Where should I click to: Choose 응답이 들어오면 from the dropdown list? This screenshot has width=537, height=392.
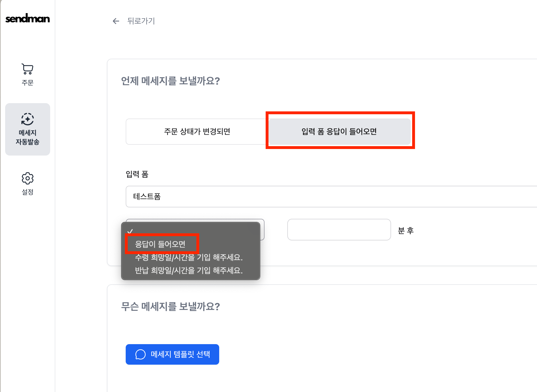(x=160, y=244)
